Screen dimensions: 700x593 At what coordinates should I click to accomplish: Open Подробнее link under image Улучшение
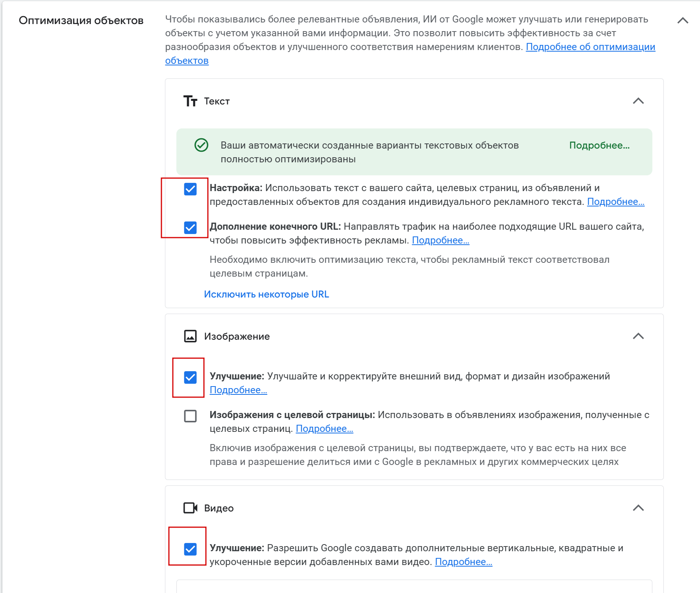coord(238,390)
